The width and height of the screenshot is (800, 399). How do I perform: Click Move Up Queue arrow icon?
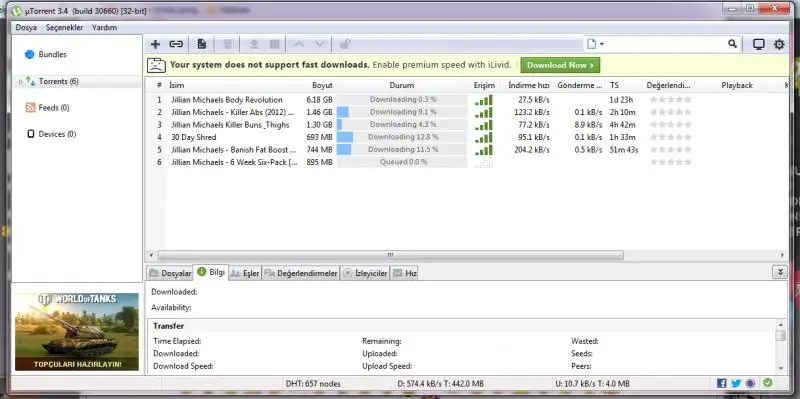tap(299, 44)
